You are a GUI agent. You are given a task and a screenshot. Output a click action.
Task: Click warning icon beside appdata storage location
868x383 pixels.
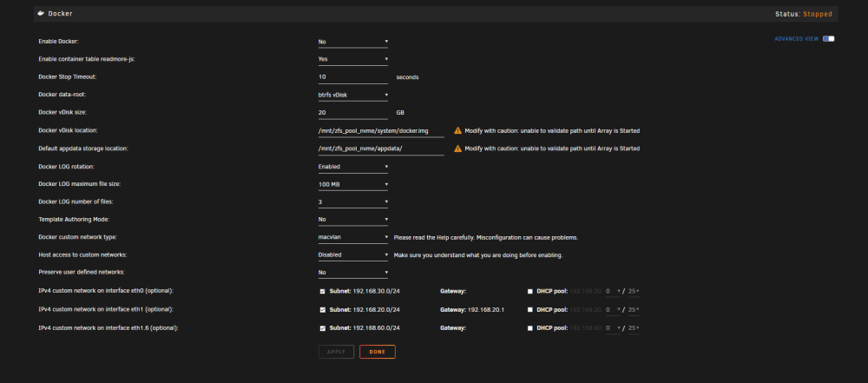coord(457,149)
